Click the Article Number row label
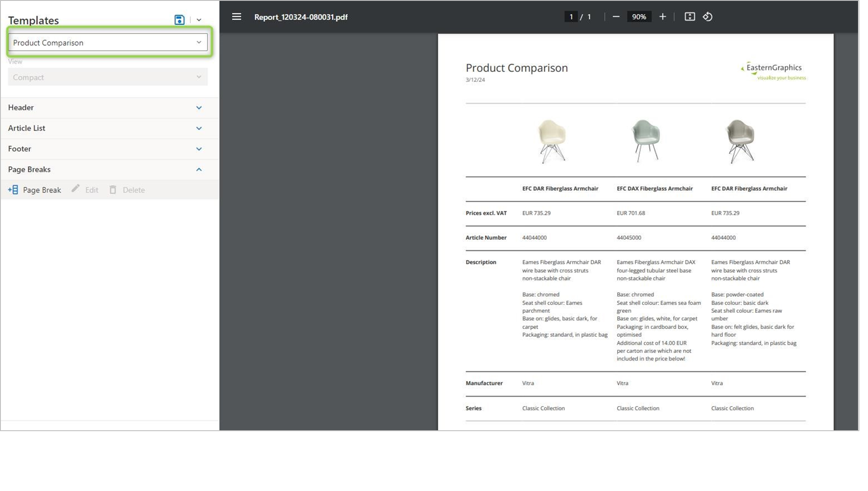The image size is (868, 491). click(x=486, y=238)
